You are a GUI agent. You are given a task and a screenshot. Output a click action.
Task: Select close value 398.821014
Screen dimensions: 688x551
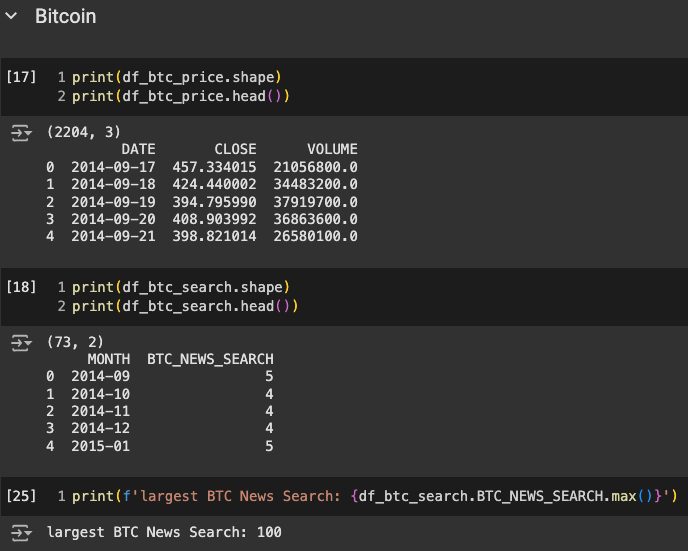[x=214, y=236]
